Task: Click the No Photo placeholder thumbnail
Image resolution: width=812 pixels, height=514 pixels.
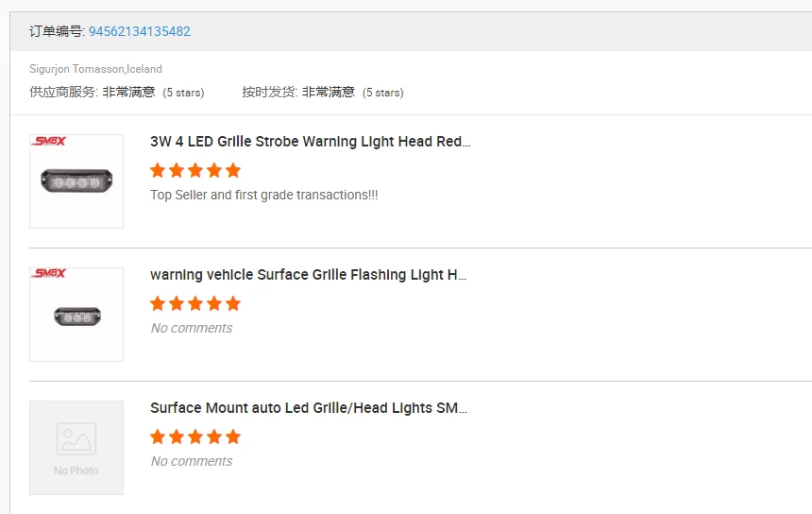Action: click(76, 448)
